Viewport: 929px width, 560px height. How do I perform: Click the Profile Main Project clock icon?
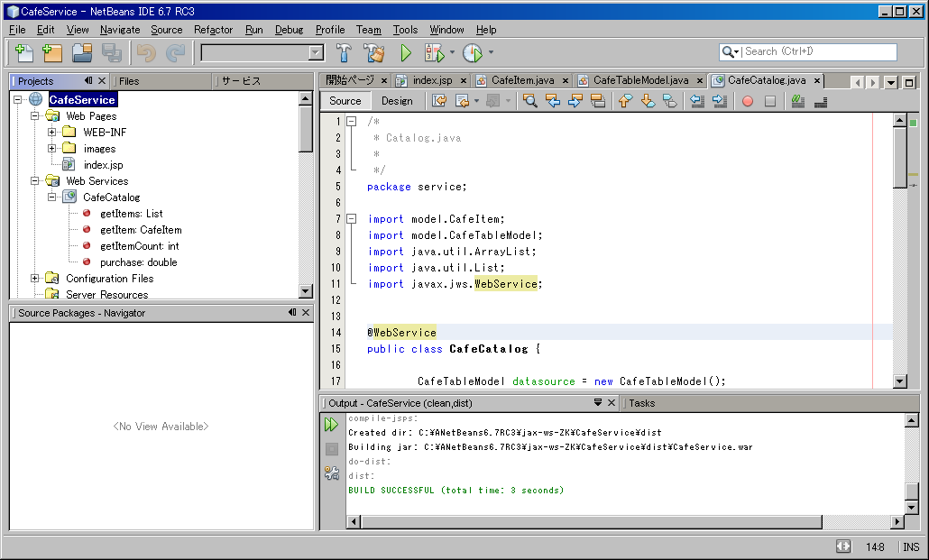click(x=473, y=52)
